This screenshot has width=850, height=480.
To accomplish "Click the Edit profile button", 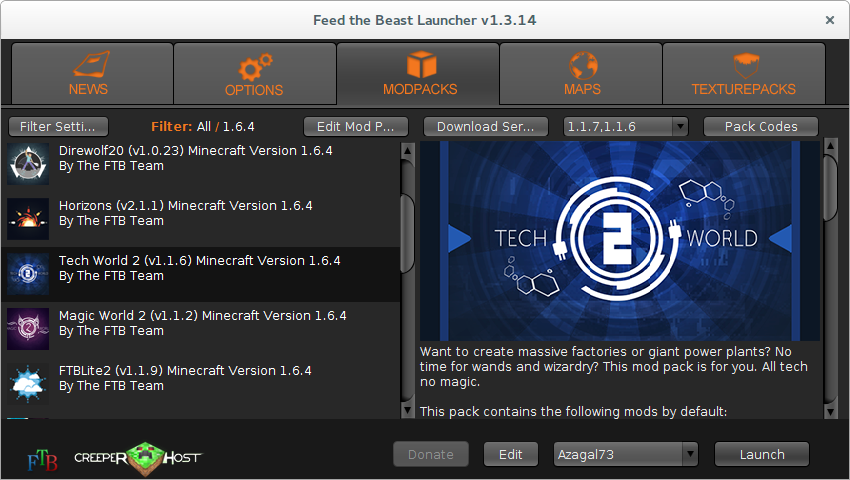I will (x=511, y=455).
